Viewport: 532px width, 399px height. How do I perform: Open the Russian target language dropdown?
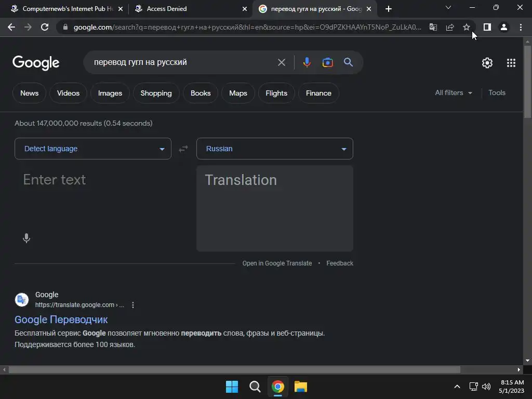coord(274,149)
